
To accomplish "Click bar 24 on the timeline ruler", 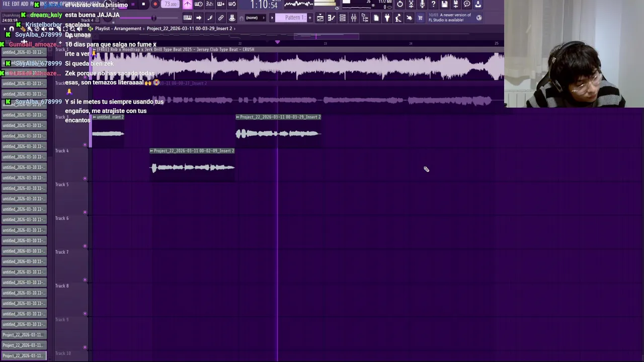I will (x=411, y=43).
